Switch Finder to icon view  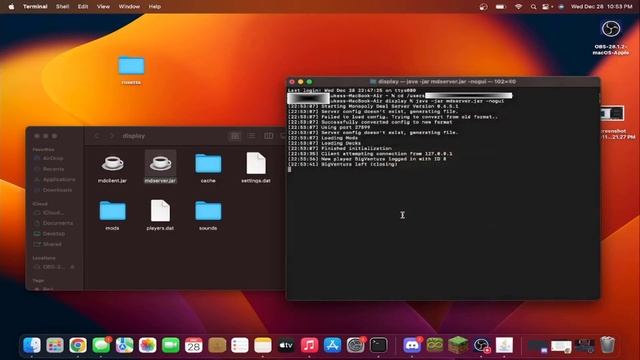point(235,136)
